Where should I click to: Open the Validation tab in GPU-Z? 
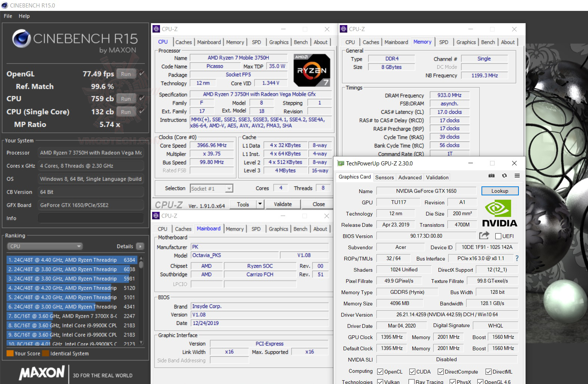tap(437, 177)
